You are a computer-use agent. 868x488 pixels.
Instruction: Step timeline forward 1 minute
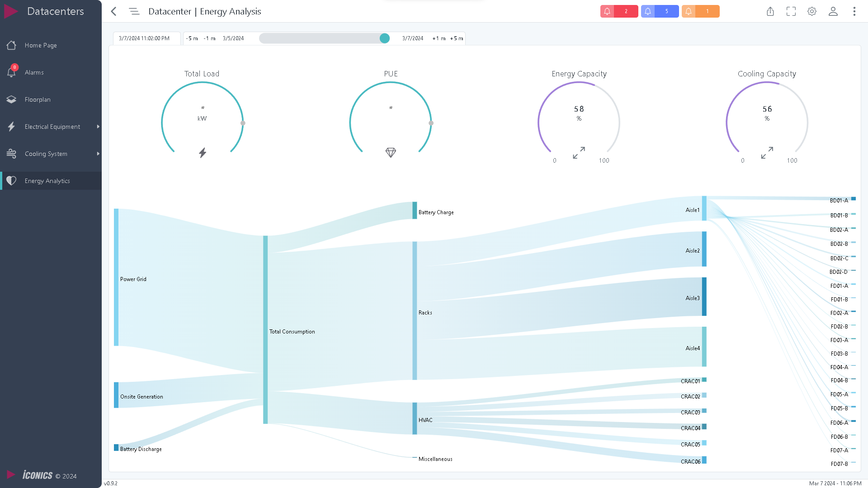439,38
